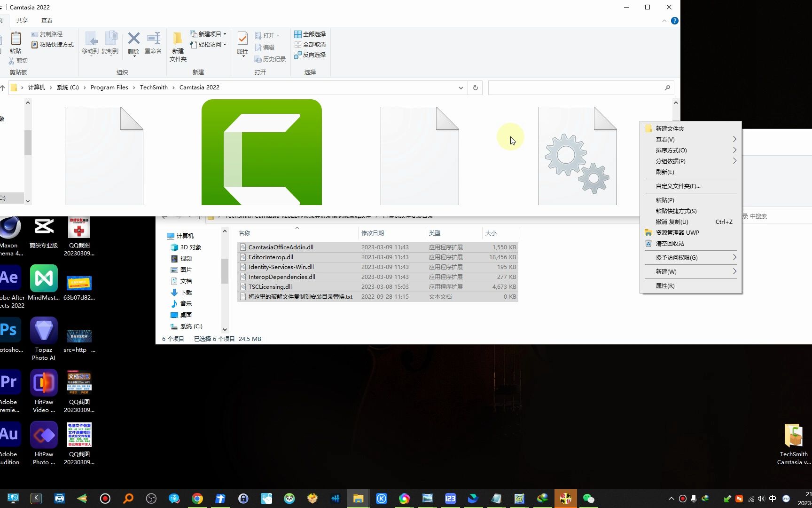
Task: Choose Undo Copy in context menu
Action: (690, 222)
